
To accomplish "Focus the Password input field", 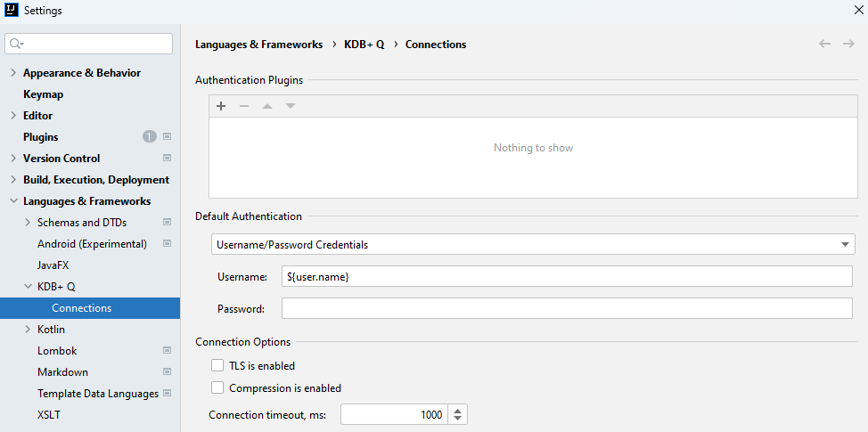I will coord(567,308).
